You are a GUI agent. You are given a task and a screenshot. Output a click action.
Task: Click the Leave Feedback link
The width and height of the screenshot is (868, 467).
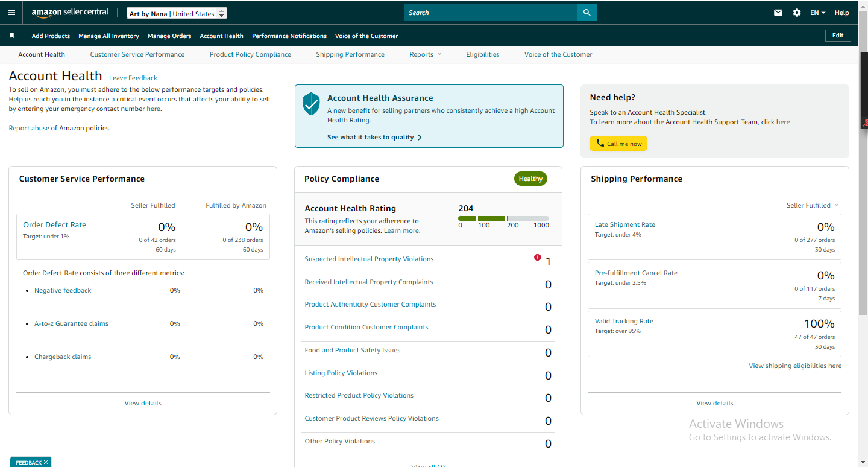point(133,78)
